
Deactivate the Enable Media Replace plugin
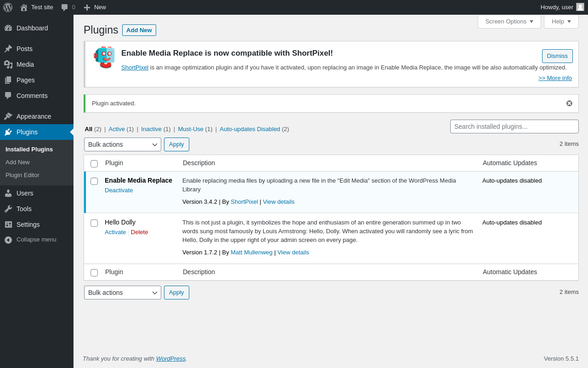coord(119,190)
